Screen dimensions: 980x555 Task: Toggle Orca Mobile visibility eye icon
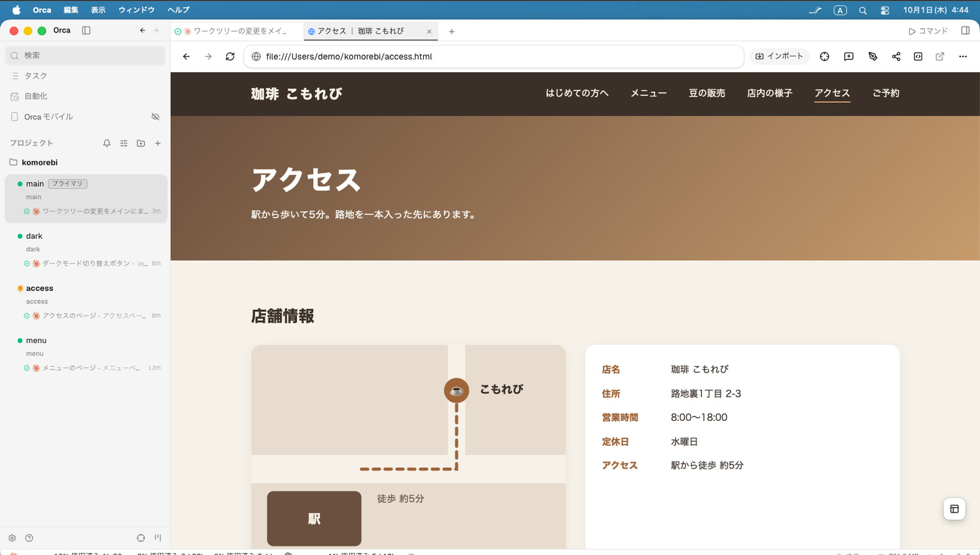(x=156, y=116)
